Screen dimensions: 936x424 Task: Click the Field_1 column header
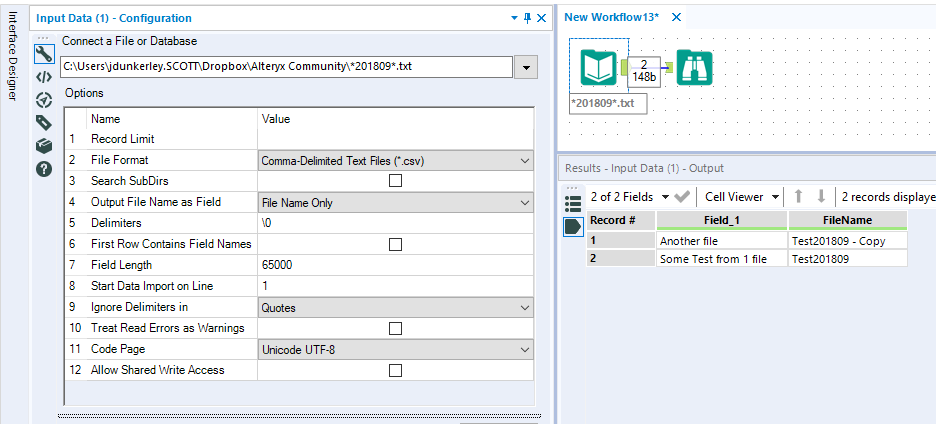pos(722,220)
